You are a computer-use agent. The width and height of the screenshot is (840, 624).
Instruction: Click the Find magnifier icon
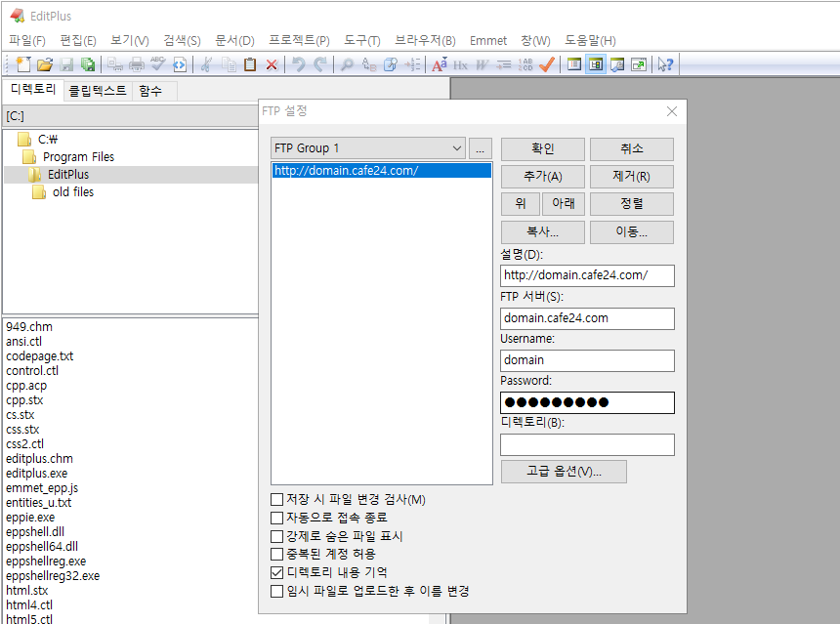point(347,64)
